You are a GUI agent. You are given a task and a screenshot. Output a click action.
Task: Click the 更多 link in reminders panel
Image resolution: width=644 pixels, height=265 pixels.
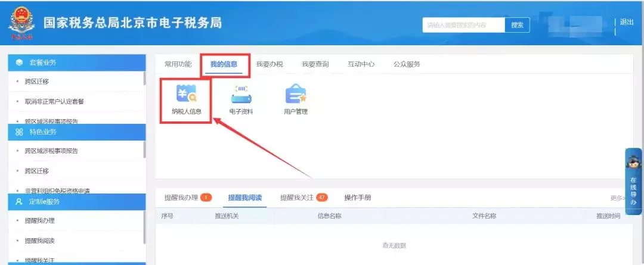coord(618,198)
